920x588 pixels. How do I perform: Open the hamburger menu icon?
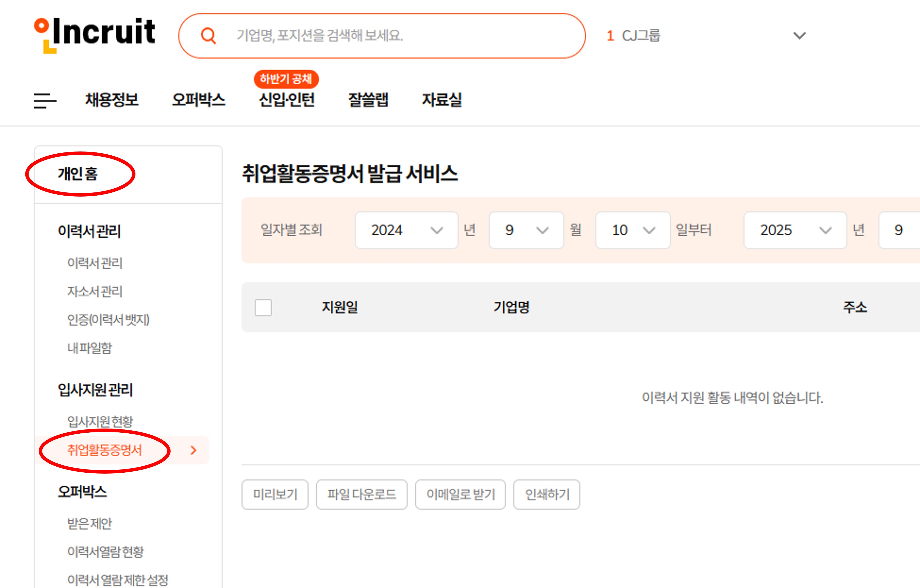tap(45, 101)
